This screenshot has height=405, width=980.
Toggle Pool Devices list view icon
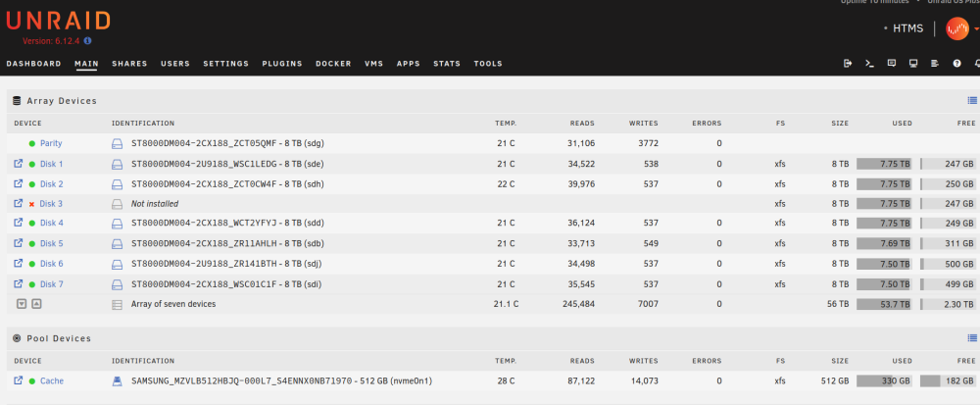click(972, 337)
